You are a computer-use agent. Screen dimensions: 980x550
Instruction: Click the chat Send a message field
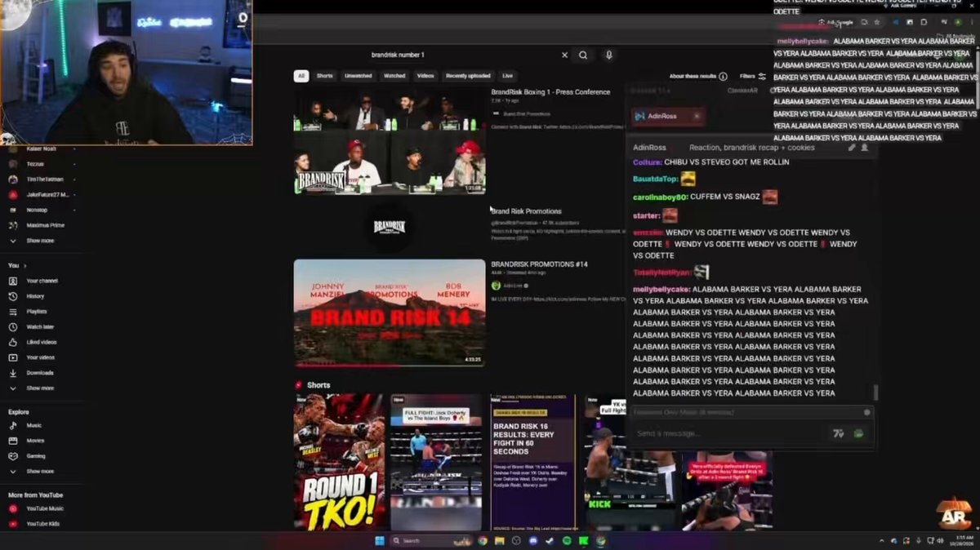pos(731,433)
